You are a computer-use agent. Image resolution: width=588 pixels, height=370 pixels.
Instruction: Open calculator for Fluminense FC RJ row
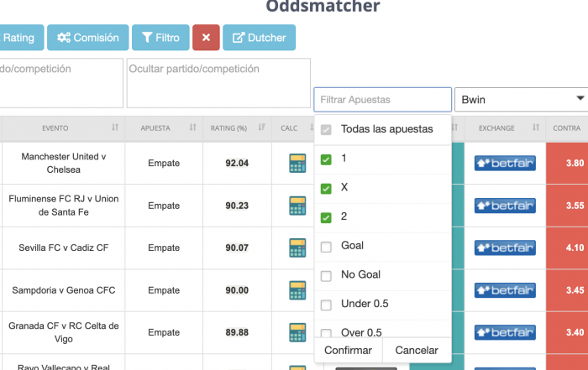click(x=297, y=206)
